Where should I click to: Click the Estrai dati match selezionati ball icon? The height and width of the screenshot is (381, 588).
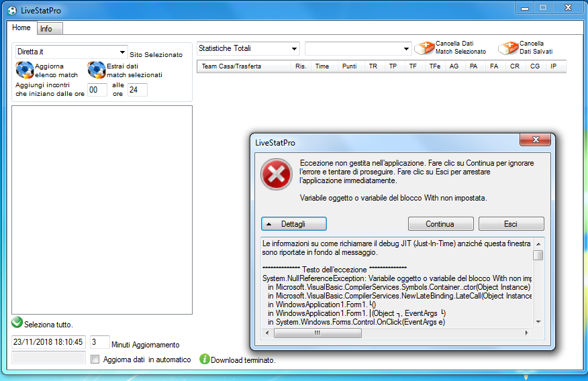(97, 70)
